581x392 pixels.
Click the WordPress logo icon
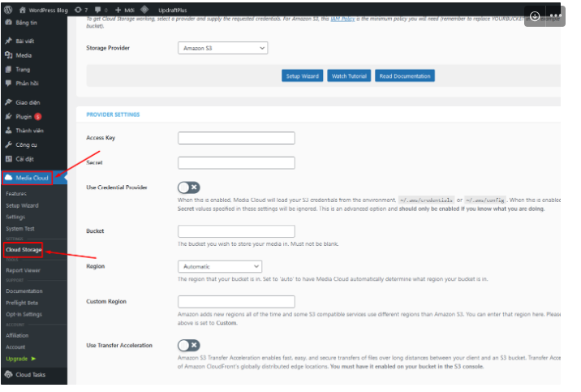tap(8, 10)
